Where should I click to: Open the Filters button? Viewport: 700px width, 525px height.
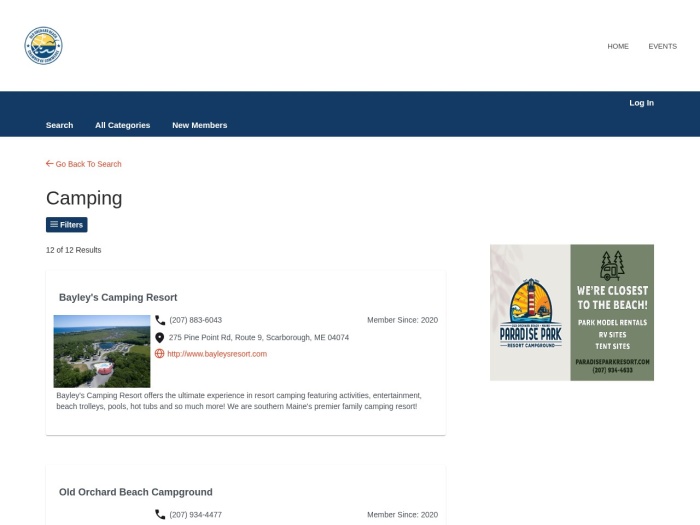67,225
